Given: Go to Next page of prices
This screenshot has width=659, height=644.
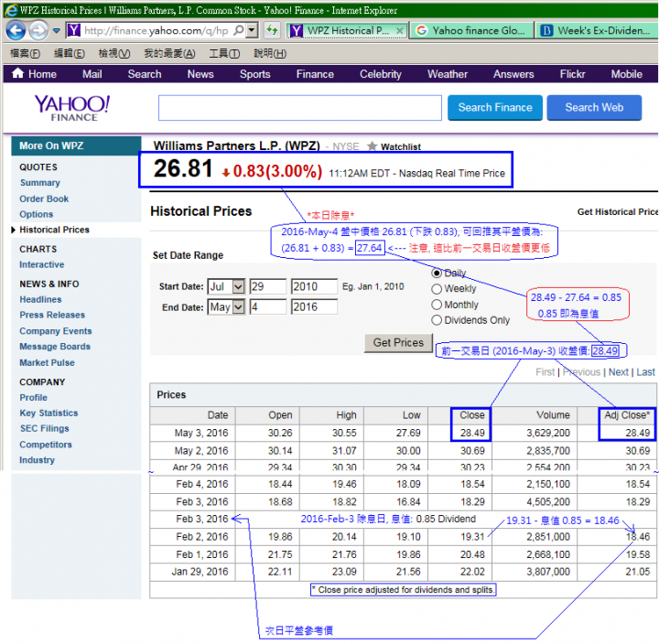Looking at the screenshot, I should (618, 372).
